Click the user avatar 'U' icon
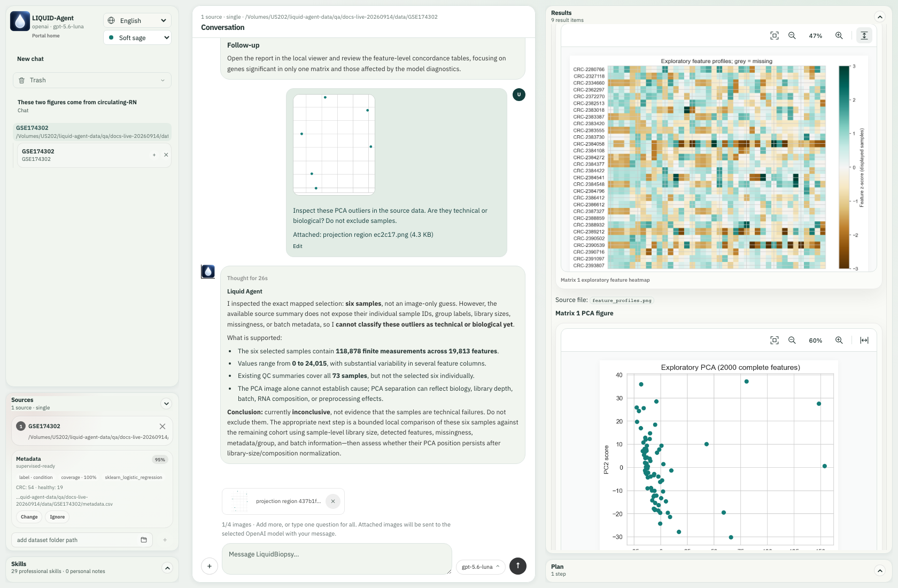Viewport: 898px width, 588px height. 519,95
